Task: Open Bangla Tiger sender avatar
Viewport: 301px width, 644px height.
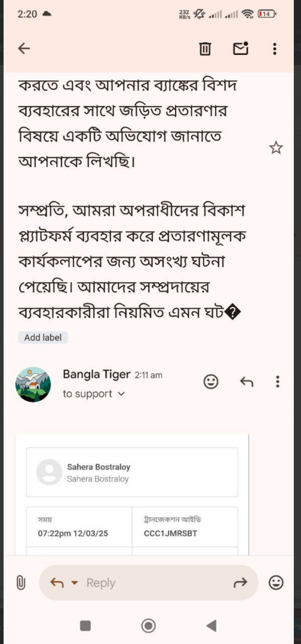Action: 33,385
